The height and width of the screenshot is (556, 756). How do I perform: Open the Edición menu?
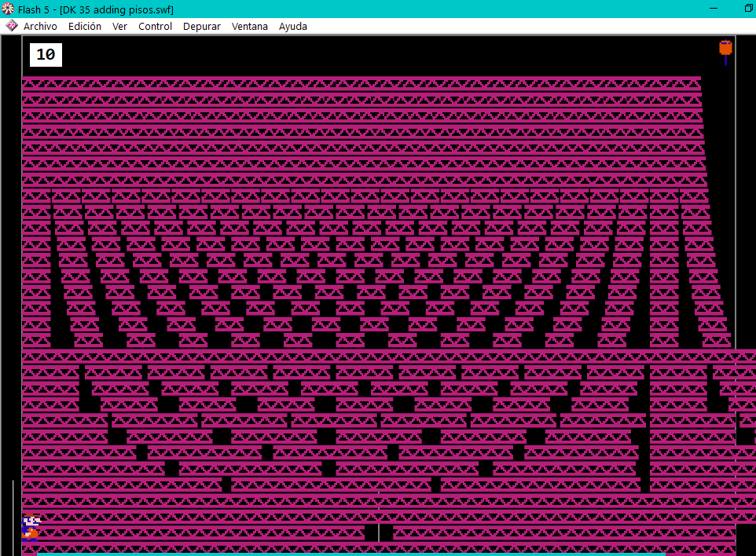[84, 27]
